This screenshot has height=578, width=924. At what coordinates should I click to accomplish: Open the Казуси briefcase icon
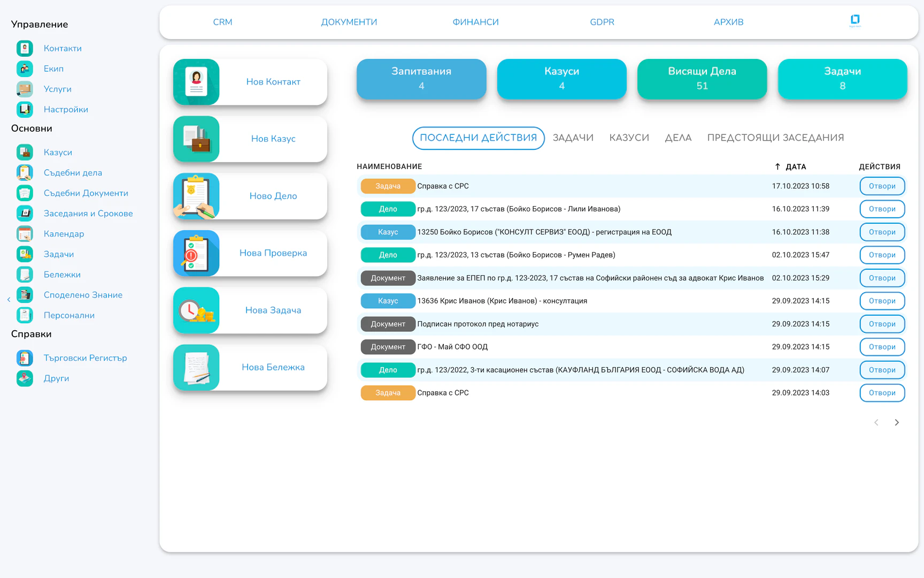25,152
